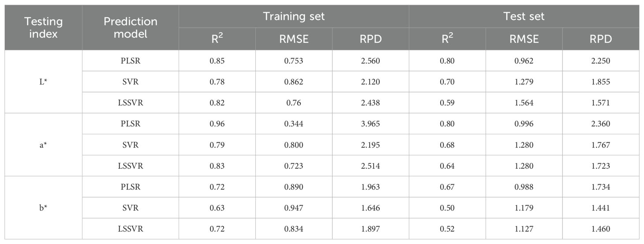The height and width of the screenshot is (244, 644).
Task: Click the R² header under Training set
Action: point(217,39)
